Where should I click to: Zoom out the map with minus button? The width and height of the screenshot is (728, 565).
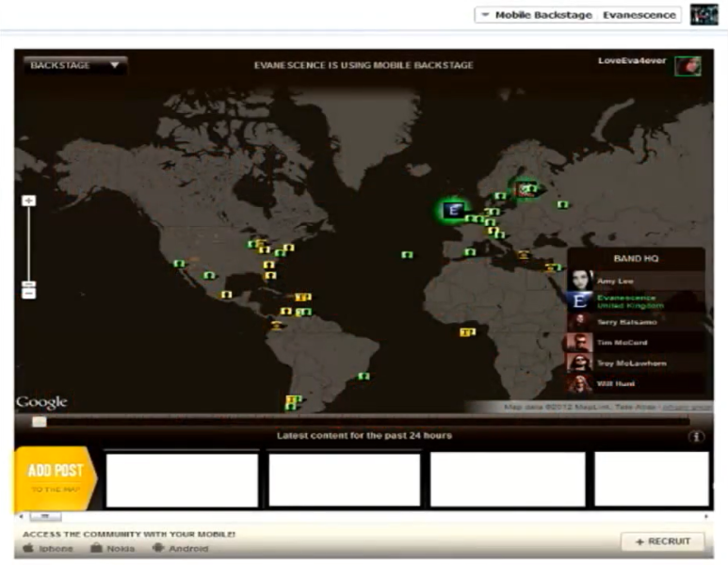point(29,294)
